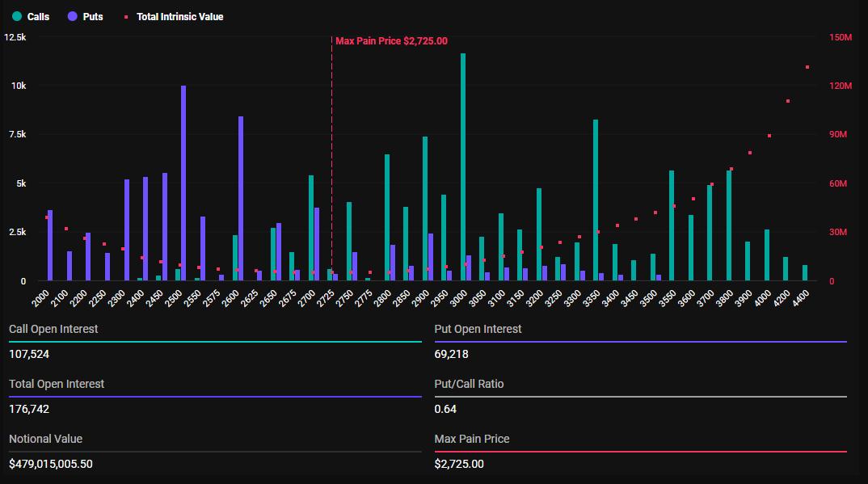Screen dimensions: 868x484
Task: Select the $2,725.00 value in the stats panel
Action: [x=459, y=464]
